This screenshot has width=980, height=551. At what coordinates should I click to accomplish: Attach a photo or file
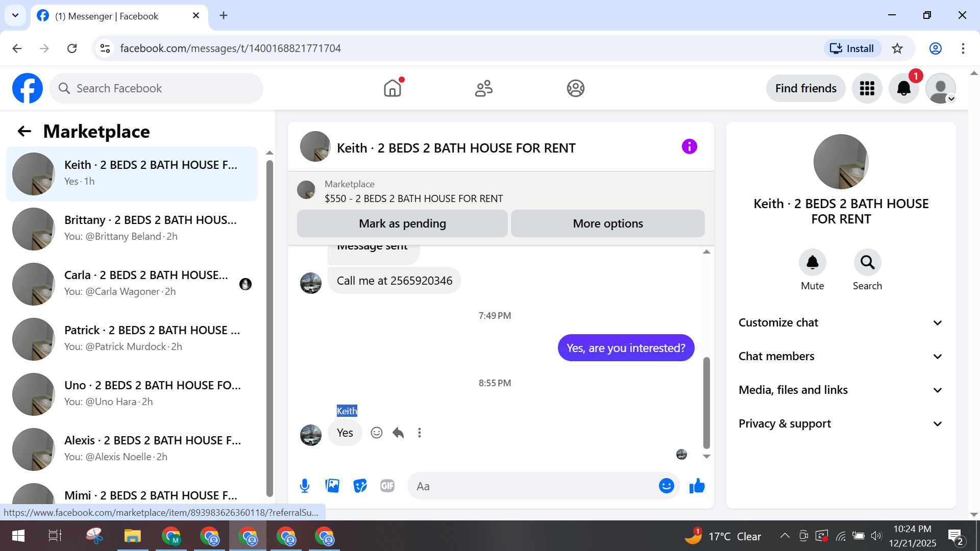pos(332,486)
